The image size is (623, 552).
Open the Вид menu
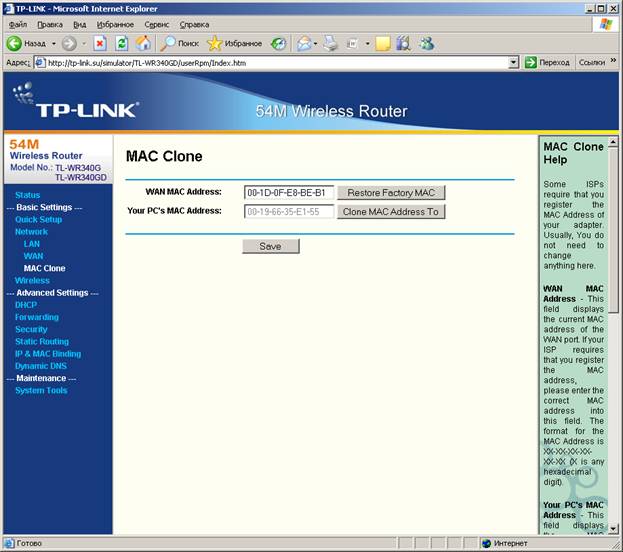click(x=79, y=25)
